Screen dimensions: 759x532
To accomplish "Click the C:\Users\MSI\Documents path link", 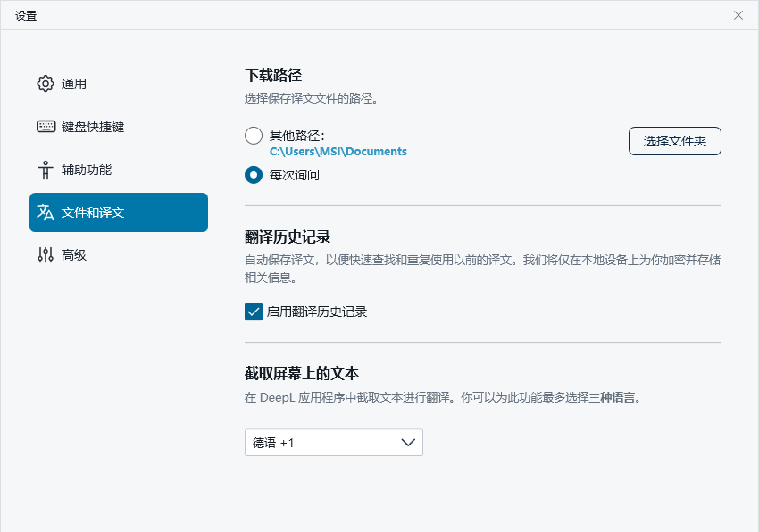I will (338, 152).
